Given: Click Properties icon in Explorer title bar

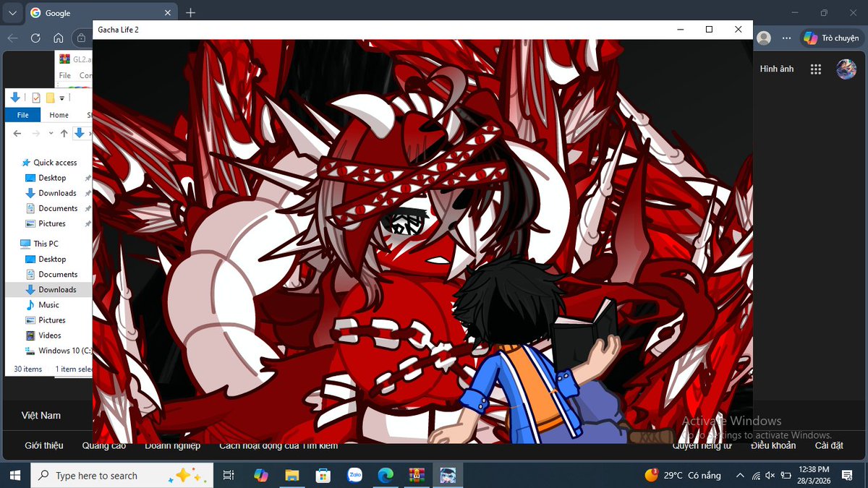Looking at the screenshot, I should tap(36, 98).
